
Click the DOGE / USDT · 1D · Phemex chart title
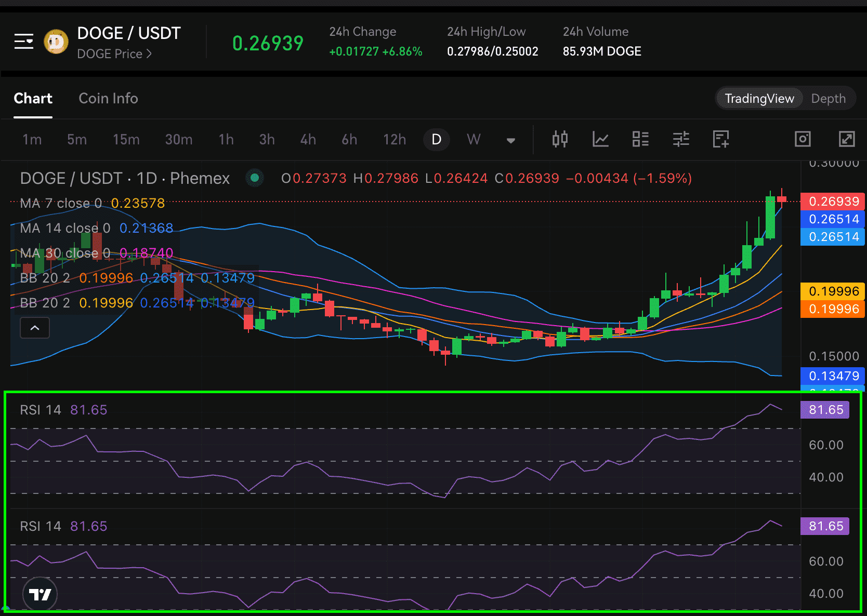125,178
